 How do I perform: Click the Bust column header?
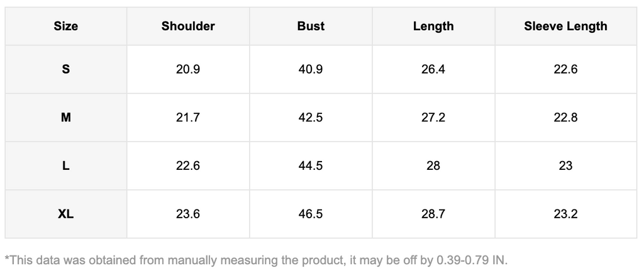tap(311, 26)
